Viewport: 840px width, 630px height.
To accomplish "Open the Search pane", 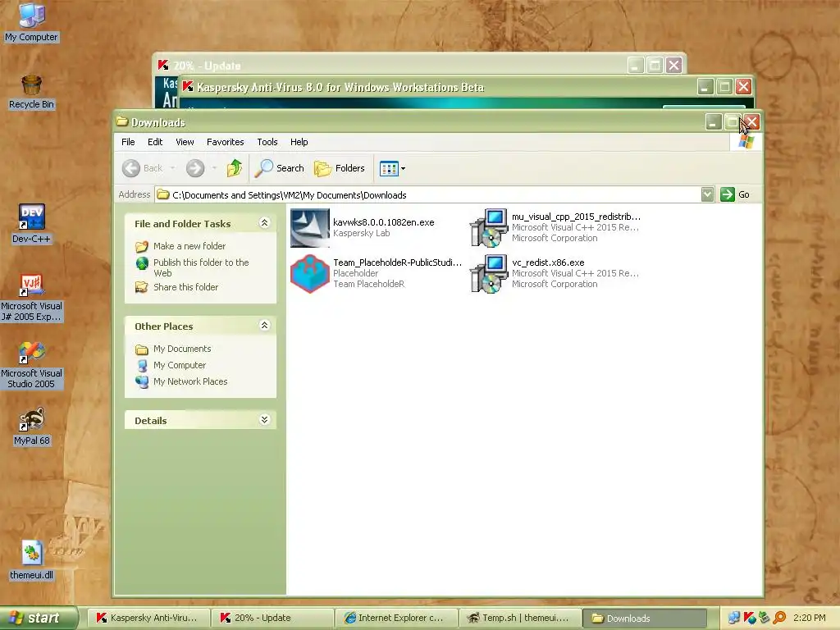I will 280,168.
